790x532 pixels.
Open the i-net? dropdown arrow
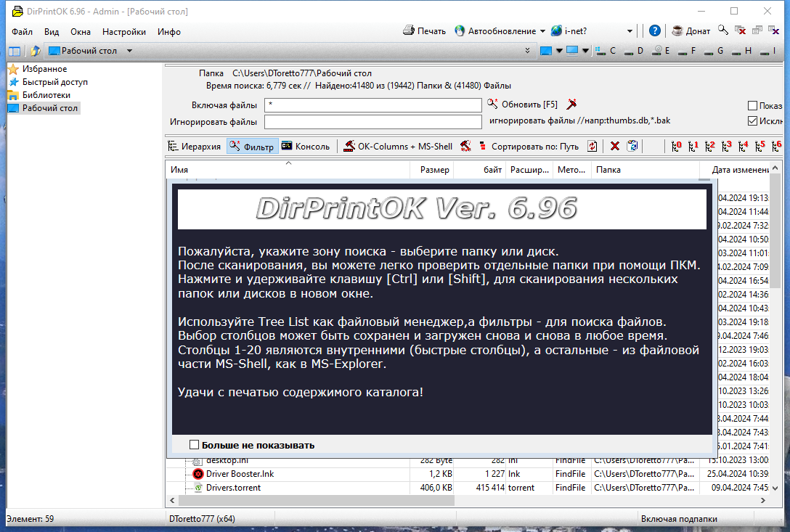click(x=630, y=31)
